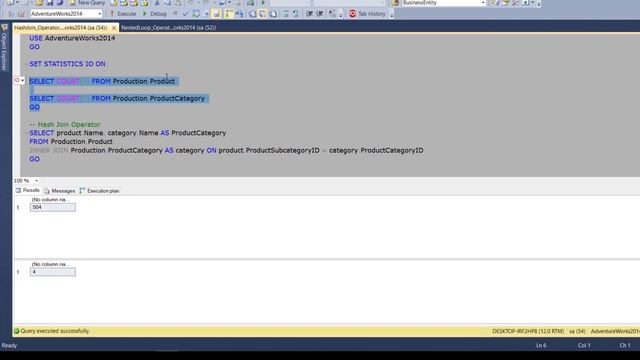Image resolution: width=640 pixels, height=360 pixels.
Task: Click row number 1 of second result grid
Action: point(18,272)
